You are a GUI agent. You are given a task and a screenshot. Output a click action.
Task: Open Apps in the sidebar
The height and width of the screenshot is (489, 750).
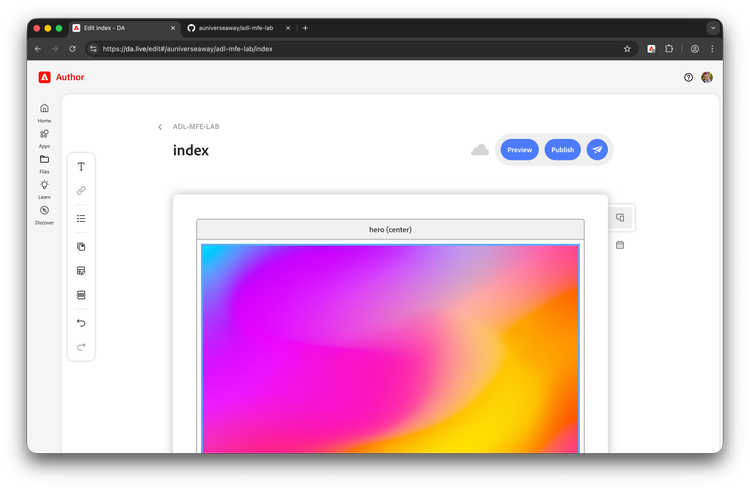coord(44,137)
